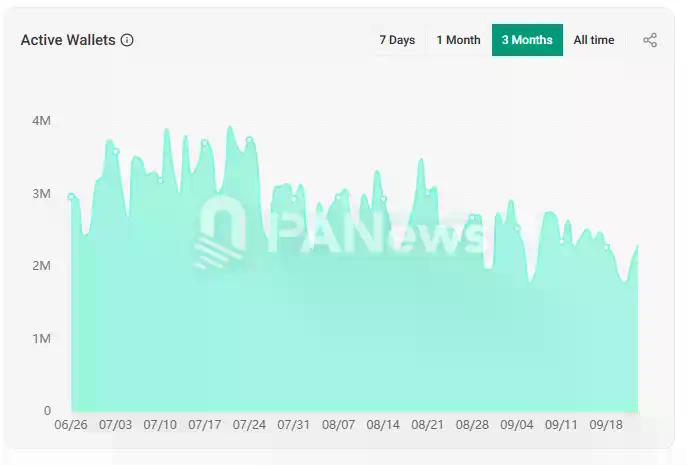Image resolution: width=687 pixels, height=465 pixels.
Task: Switch to the 1 Month range
Action: 458,40
